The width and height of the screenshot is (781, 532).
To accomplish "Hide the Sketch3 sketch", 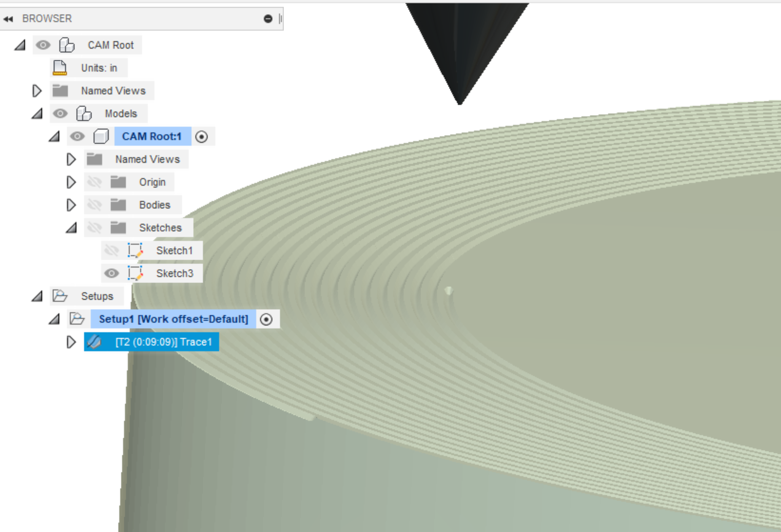I will click(111, 273).
